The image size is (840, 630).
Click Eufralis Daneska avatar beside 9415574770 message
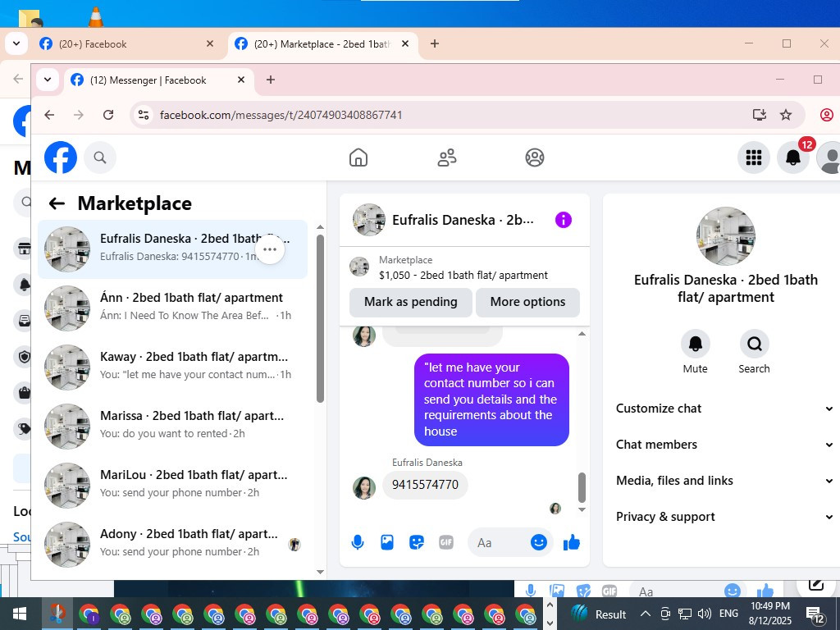(363, 488)
